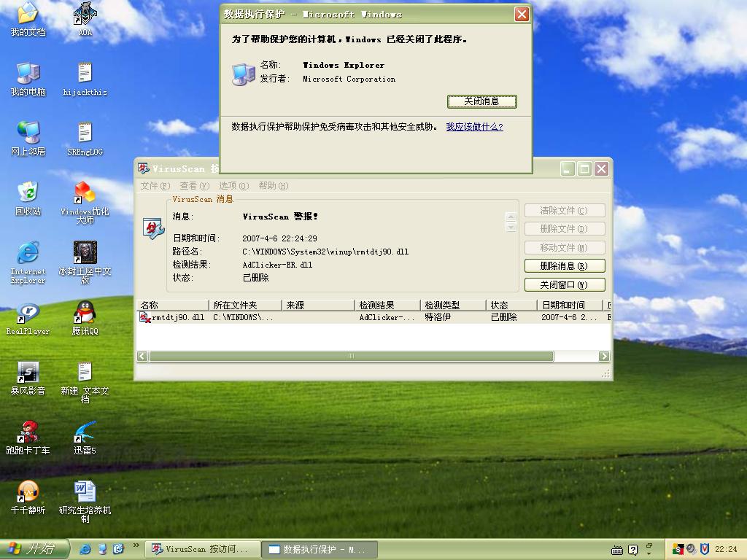
Task: Click the 删除消息 button
Action: (x=565, y=265)
